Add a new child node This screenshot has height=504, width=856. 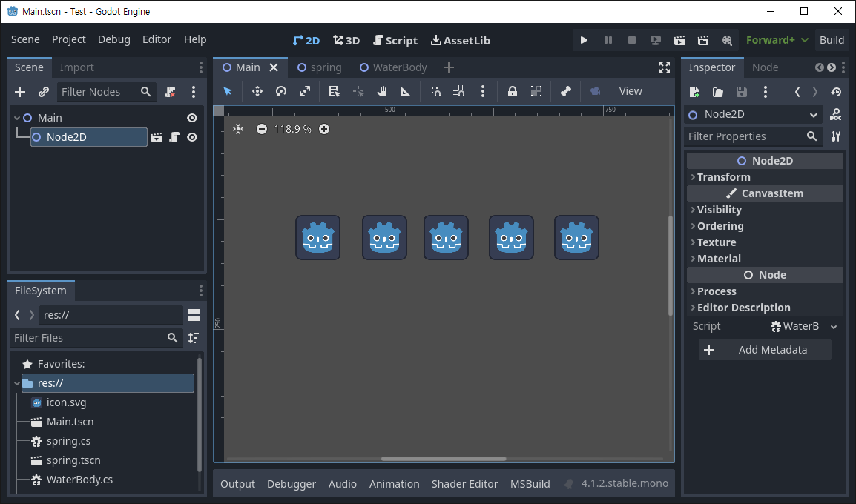pyautogui.click(x=20, y=92)
